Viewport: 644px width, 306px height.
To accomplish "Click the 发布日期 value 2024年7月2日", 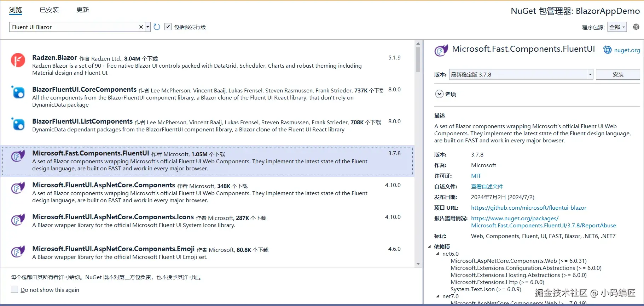I will [x=502, y=197].
